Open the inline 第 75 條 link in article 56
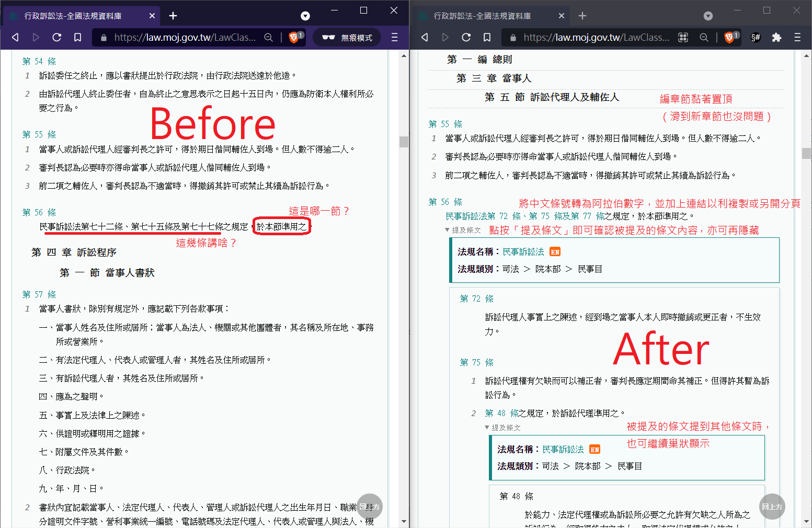 [x=546, y=216]
